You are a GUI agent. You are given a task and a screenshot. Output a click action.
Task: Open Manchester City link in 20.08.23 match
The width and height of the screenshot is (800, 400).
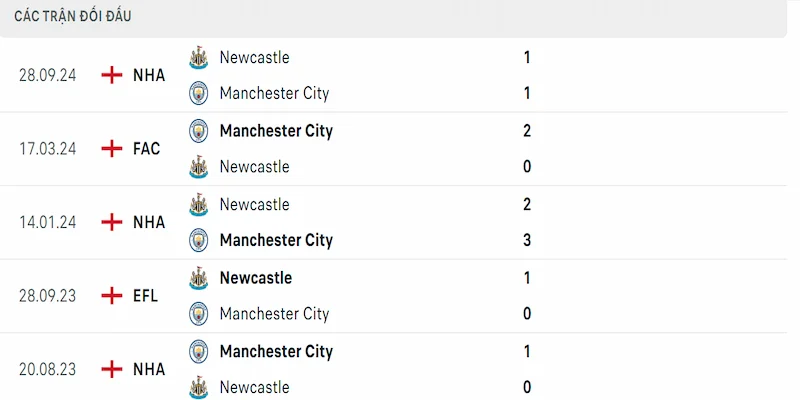(x=276, y=351)
